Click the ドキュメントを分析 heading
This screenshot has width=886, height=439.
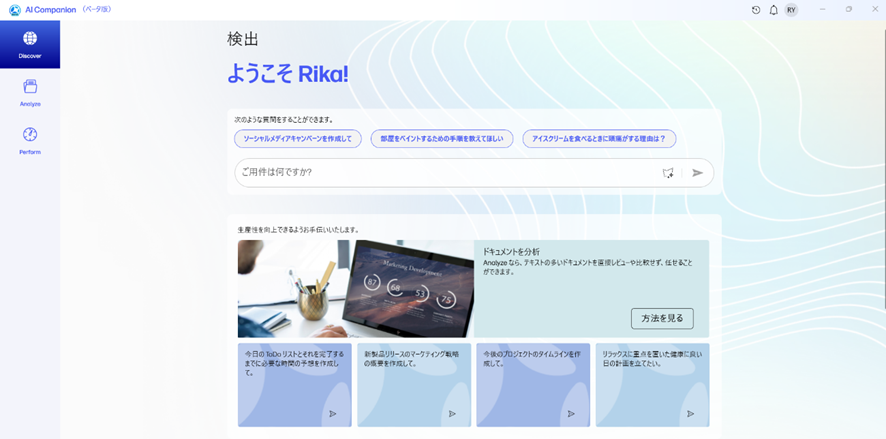pos(511,251)
